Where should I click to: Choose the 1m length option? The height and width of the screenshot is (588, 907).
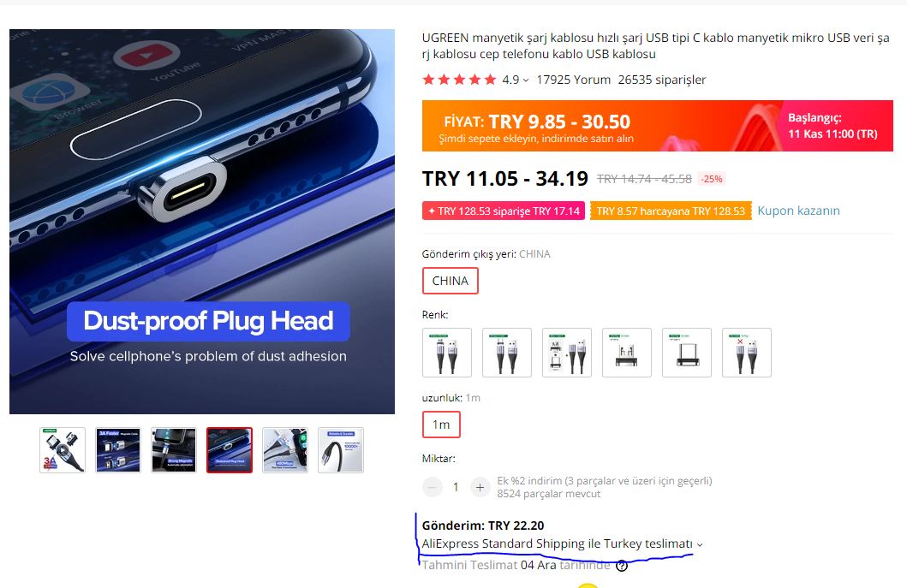click(x=441, y=425)
